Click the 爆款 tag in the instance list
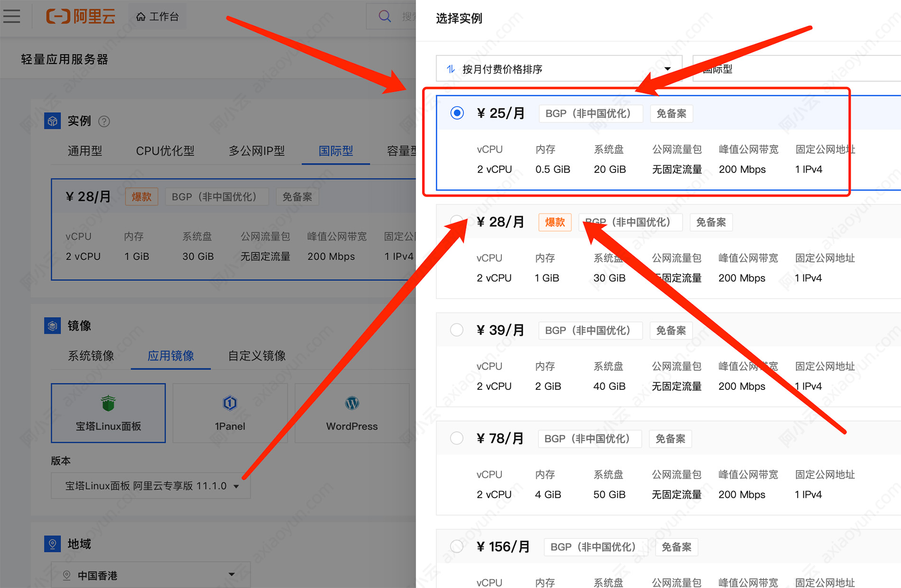The image size is (901, 588). [555, 222]
